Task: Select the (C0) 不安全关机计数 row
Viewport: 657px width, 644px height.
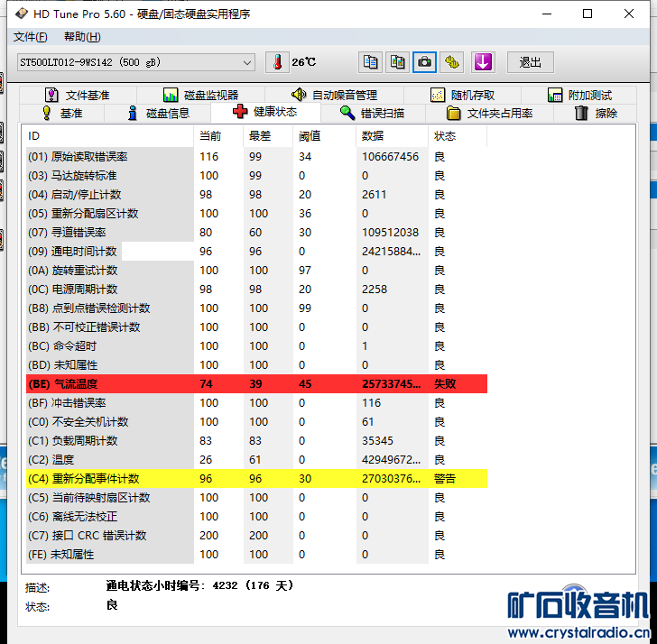Action: click(x=256, y=421)
